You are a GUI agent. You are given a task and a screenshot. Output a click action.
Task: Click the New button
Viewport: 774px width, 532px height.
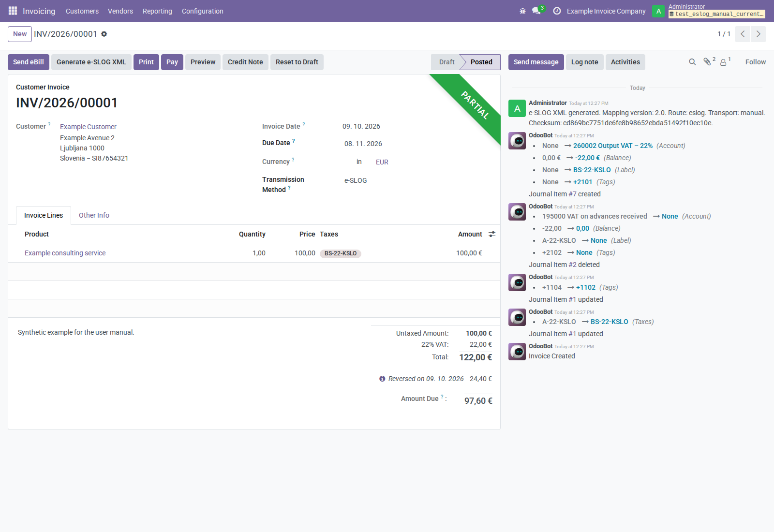pyautogui.click(x=20, y=34)
